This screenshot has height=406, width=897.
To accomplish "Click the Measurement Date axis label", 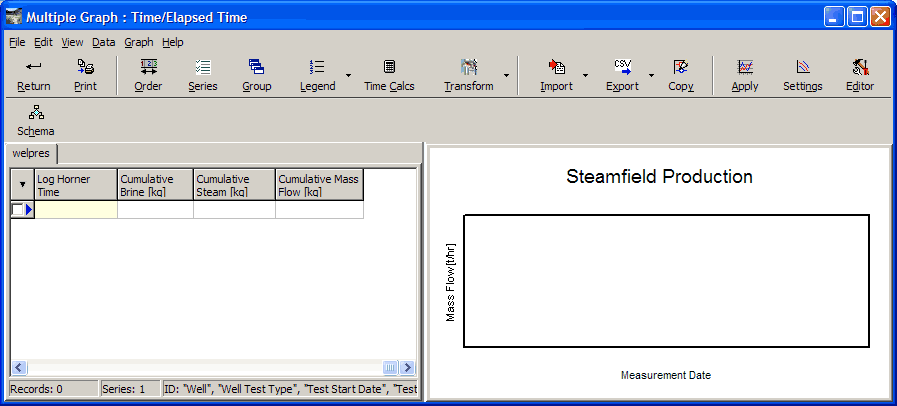I will point(666,376).
